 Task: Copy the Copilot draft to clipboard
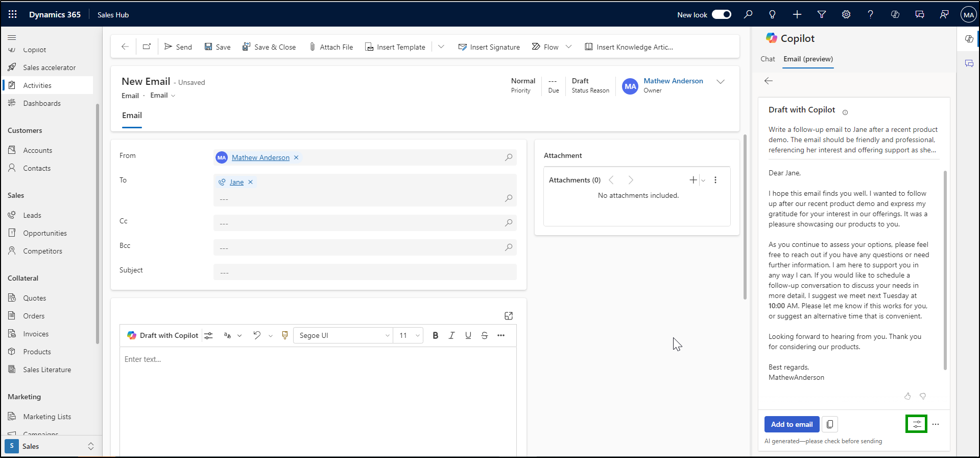pos(830,424)
